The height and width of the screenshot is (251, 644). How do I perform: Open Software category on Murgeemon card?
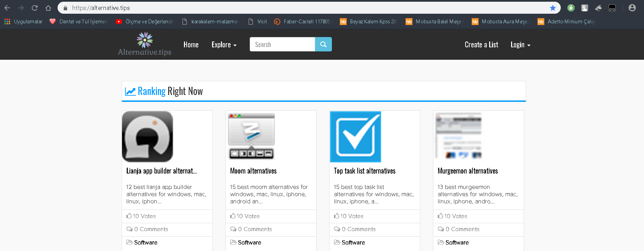(x=457, y=242)
